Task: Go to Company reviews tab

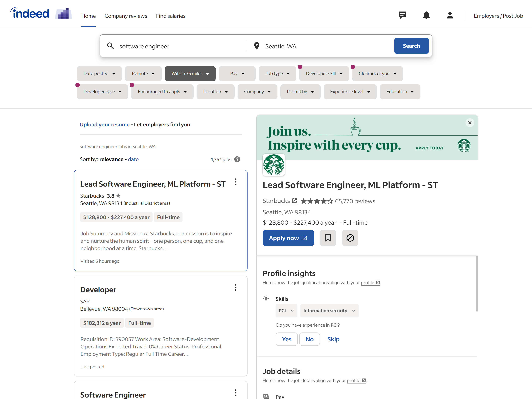Action: pyautogui.click(x=126, y=16)
